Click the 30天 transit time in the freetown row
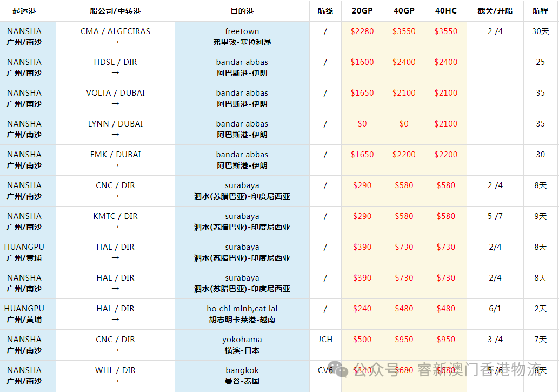559x392 pixels. click(x=540, y=31)
